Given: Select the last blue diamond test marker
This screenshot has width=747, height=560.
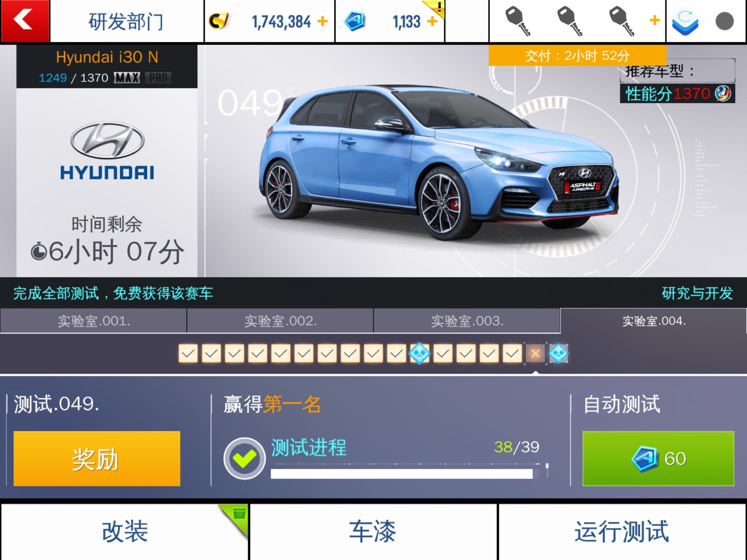Looking at the screenshot, I should (558, 354).
